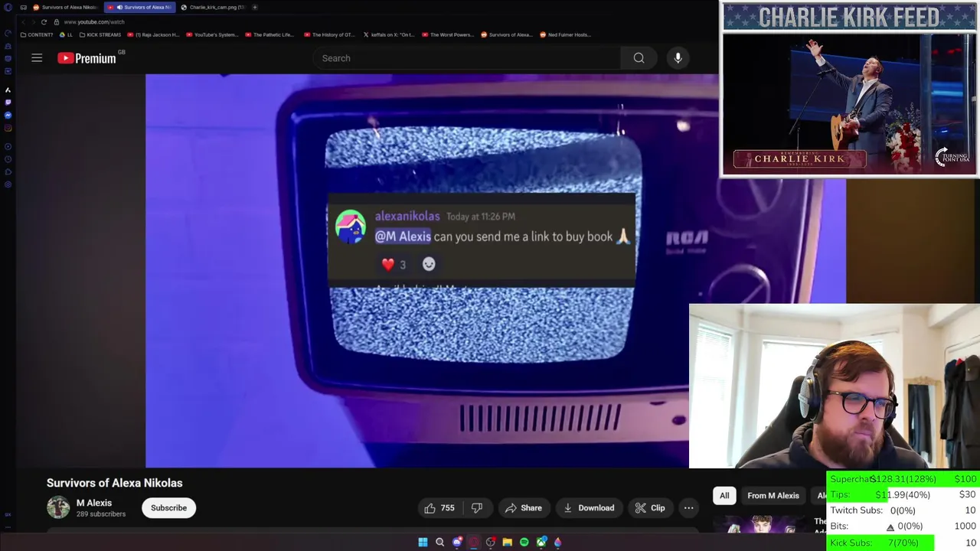This screenshot has height=551, width=980.
Task: Open Aria AI in browser sidebar
Action: tap(8, 90)
